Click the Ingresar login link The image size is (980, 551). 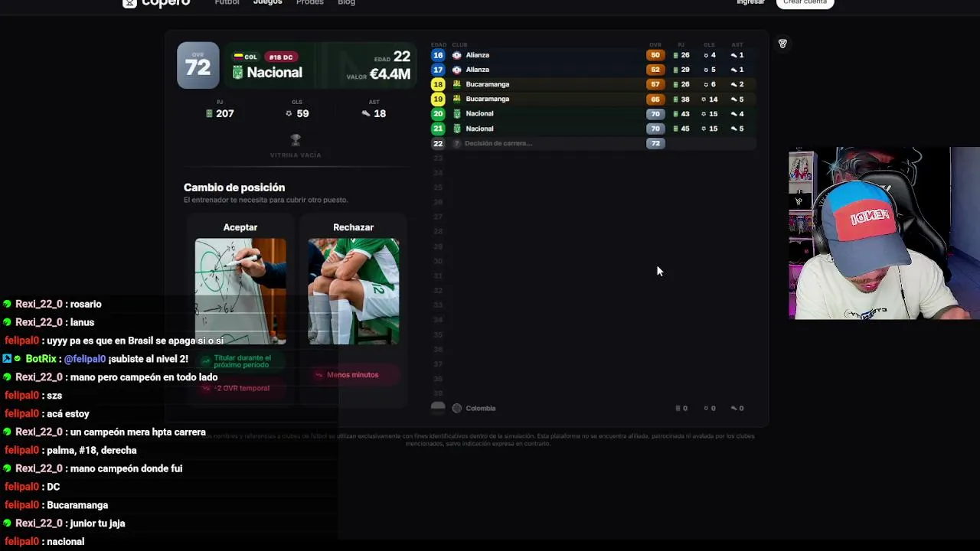750,2
